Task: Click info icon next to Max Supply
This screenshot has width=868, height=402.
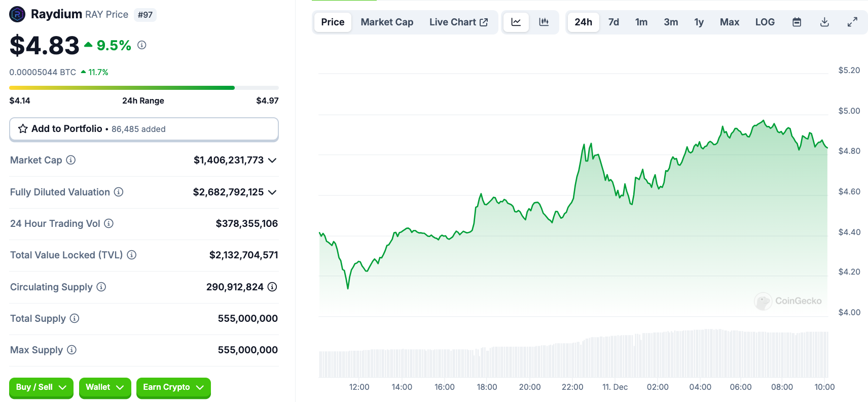Action: (72, 350)
